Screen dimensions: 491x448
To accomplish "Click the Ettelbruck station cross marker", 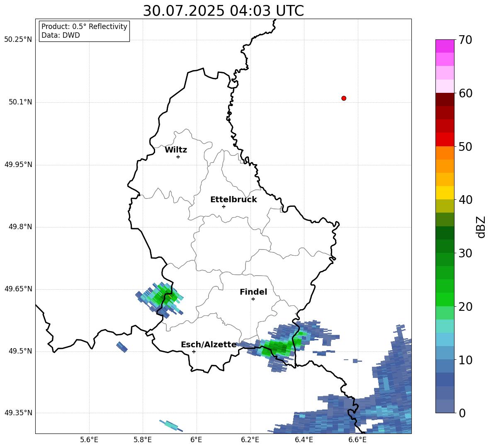I will [224, 206].
